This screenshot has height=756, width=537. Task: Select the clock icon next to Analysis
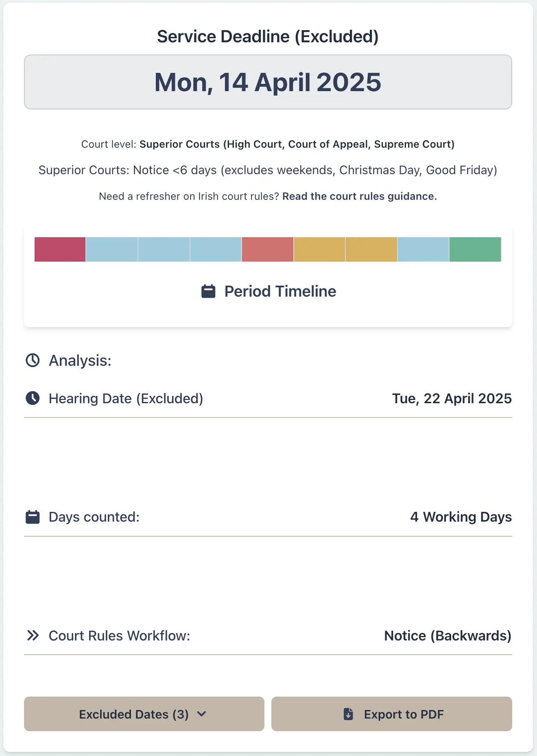(x=33, y=360)
